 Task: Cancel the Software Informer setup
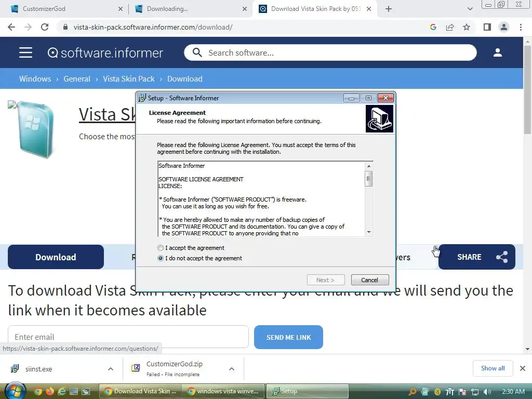(370, 280)
